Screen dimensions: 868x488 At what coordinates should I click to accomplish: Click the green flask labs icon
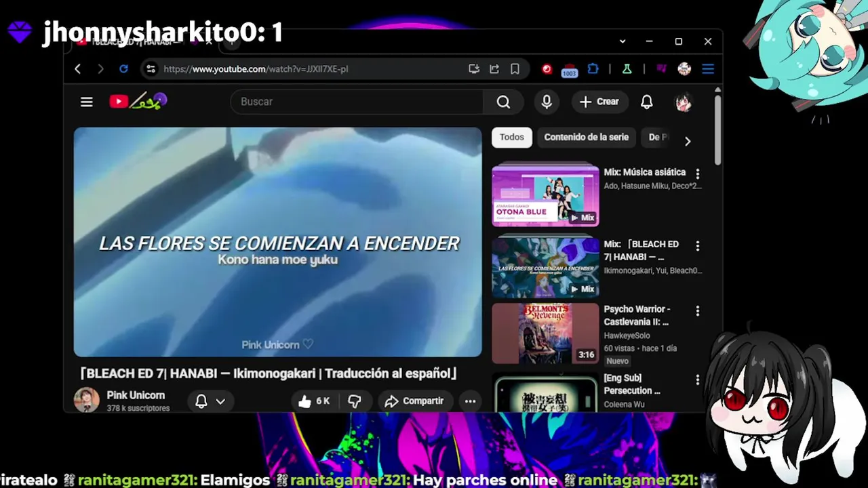click(627, 69)
